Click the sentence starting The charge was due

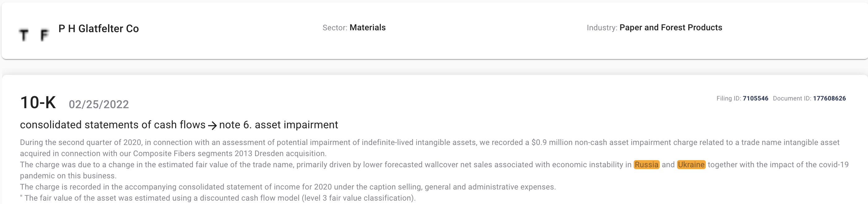click(x=434, y=170)
